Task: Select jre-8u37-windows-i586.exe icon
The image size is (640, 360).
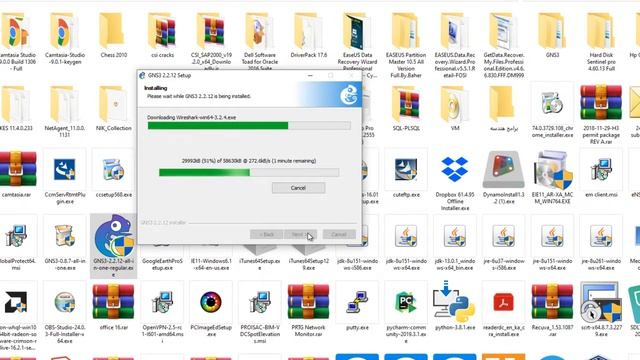Action: (x=503, y=236)
